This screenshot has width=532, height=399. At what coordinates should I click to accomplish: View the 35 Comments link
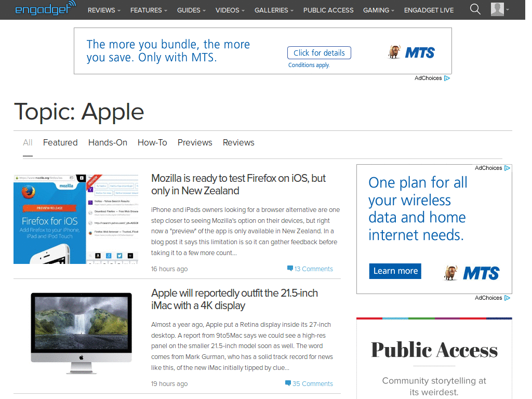click(312, 384)
